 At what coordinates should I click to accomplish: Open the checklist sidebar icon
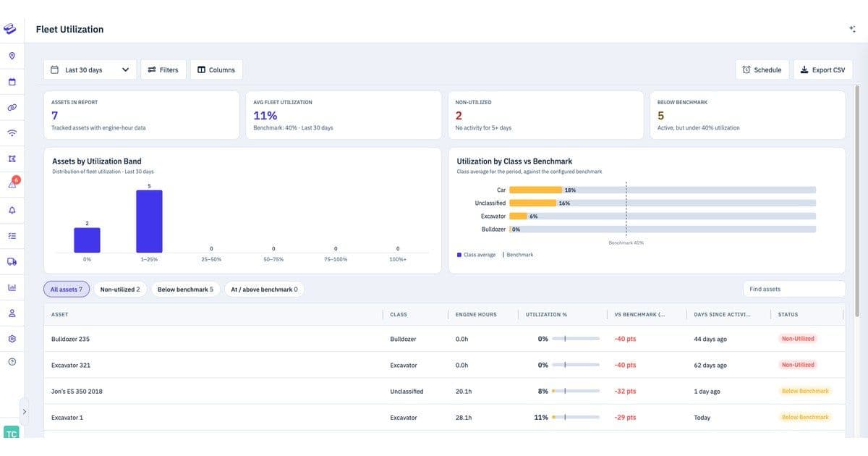click(x=12, y=236)
